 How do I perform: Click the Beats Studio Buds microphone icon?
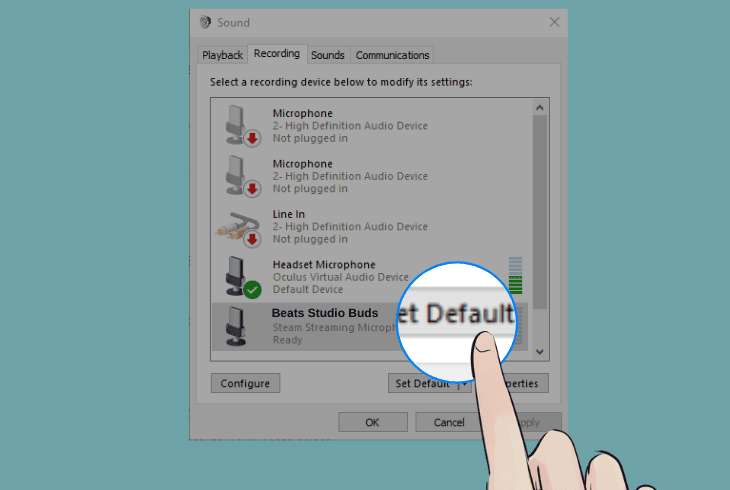(x=236, y=326)
